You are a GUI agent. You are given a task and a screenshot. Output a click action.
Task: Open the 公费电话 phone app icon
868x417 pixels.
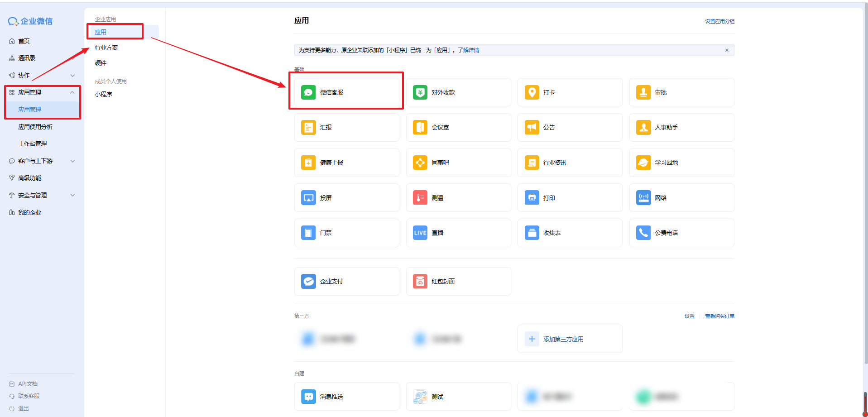[x=643, y=233]
